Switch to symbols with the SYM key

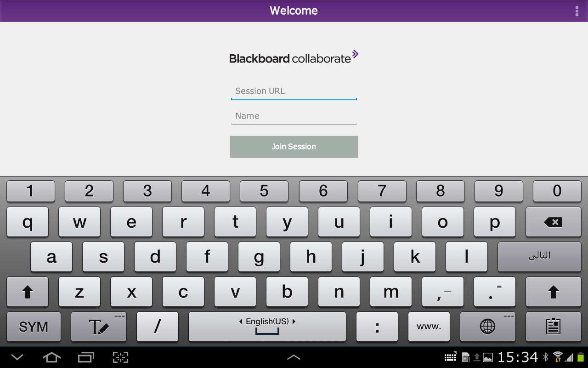click(x=34, y=327)
